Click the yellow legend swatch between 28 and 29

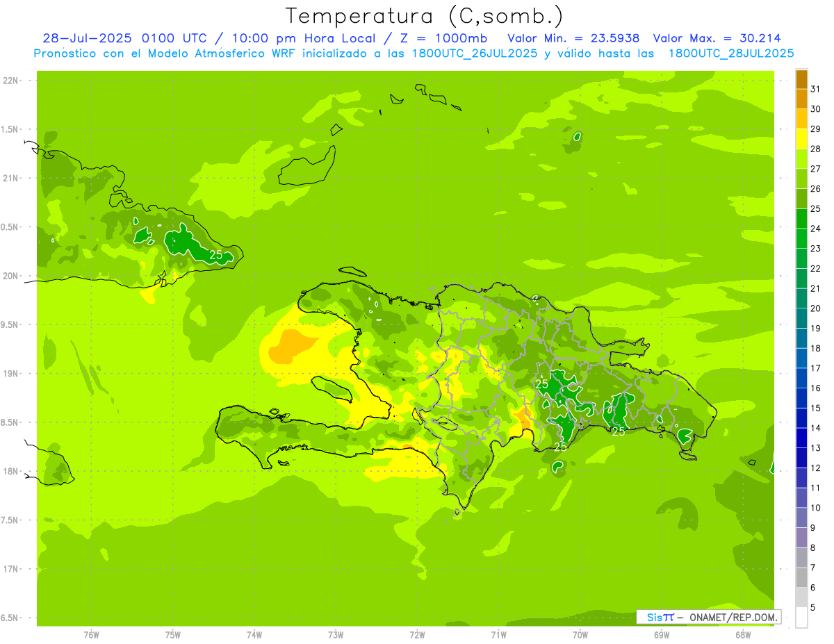tap(801, 139)
